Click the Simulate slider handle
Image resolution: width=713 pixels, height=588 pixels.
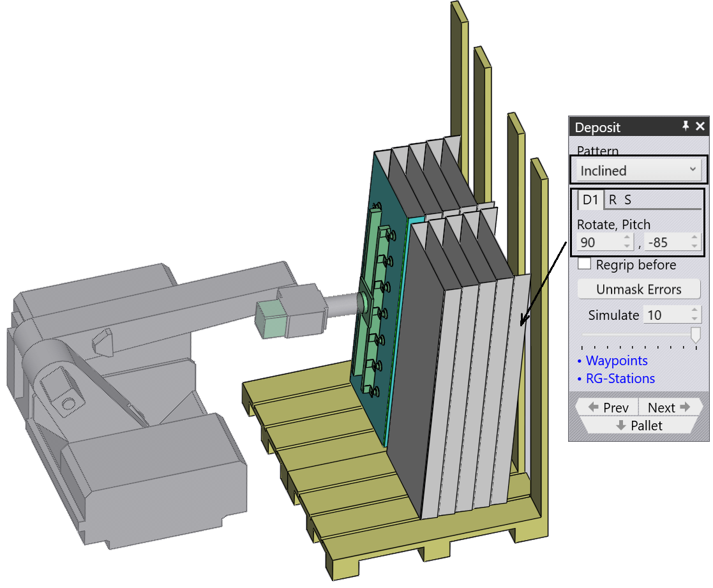(x=696, y=335)
